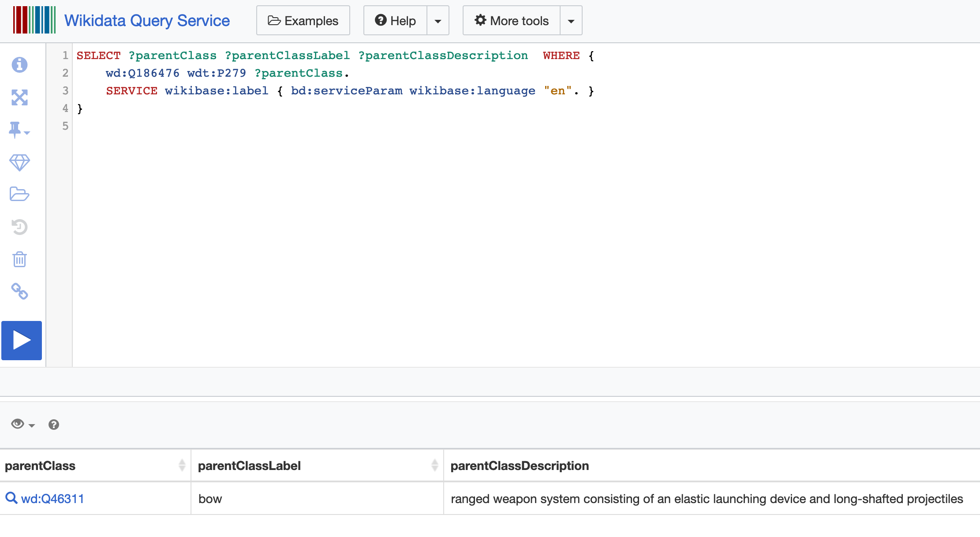Click the Wikidata Query Service title link
This screenshot has width=980, height=537.
[x=146, y=20]
